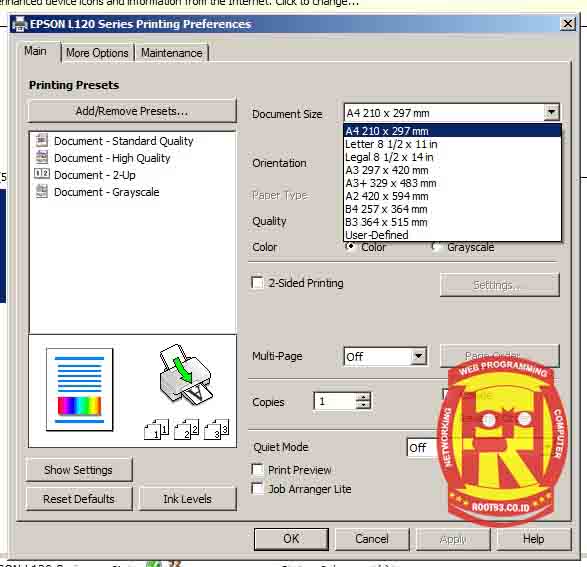
Task: Click Add/Remove Presets button
Action: (132, 111)
